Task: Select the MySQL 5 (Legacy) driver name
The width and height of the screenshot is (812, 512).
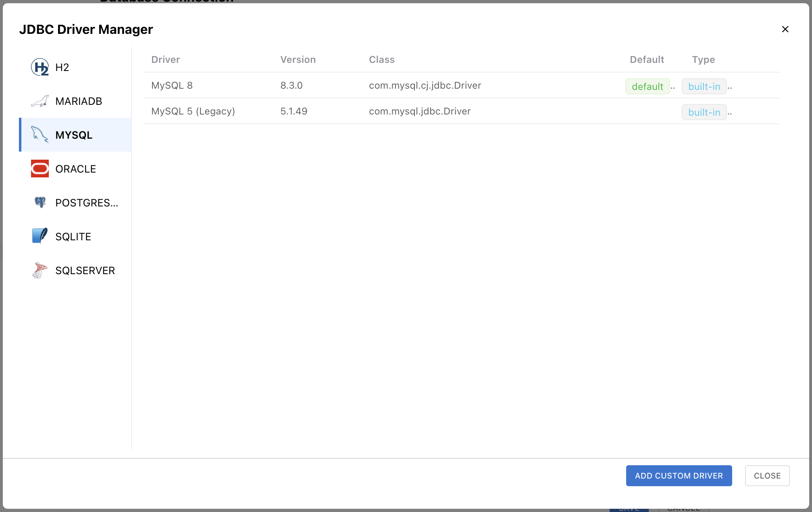Action: coord(193,111)
